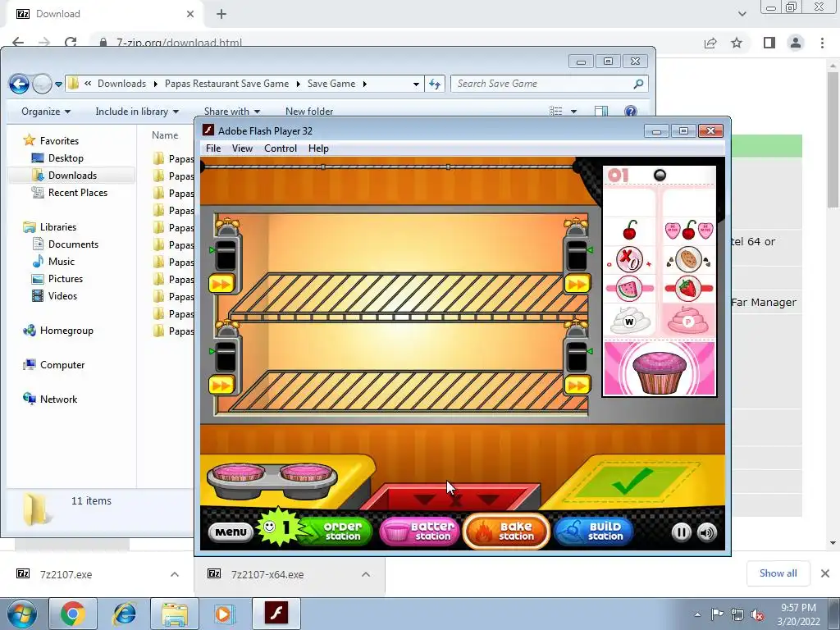Screen dimensions: 840x630
Task: Open Internet Explorer from the taskbar
Action: 125,614
